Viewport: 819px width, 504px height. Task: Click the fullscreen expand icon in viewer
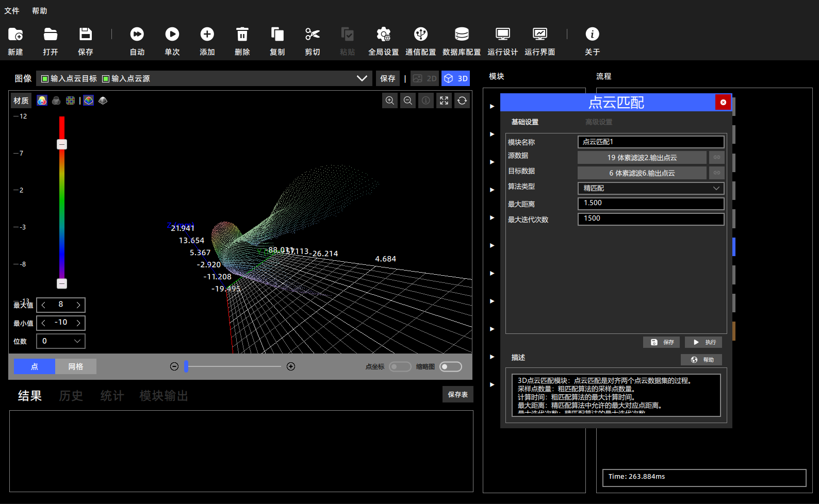point(444,100)
